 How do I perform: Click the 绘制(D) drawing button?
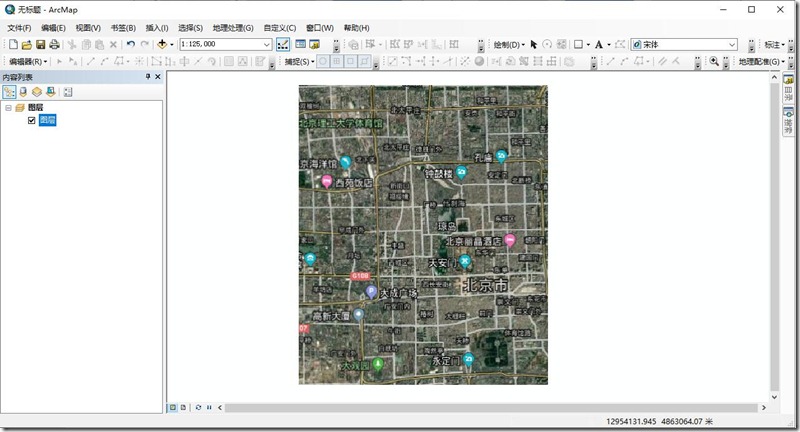click(508, 44)
